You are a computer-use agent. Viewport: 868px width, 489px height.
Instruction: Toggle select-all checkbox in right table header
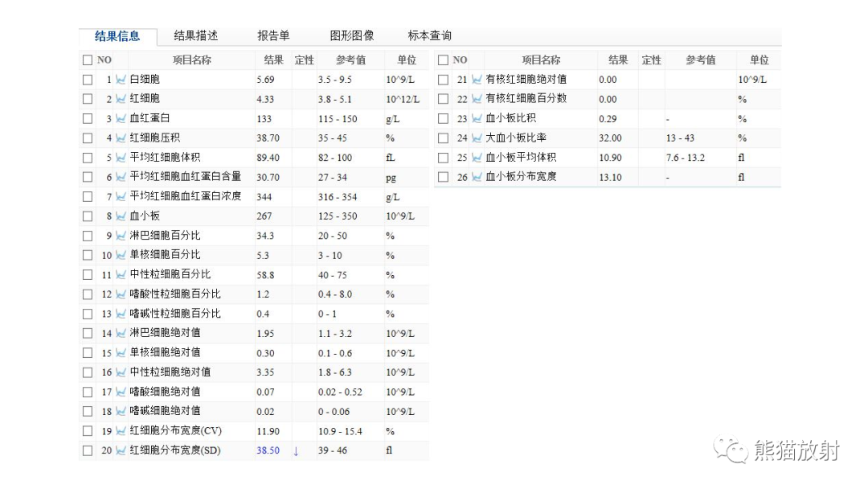[443, 60]
